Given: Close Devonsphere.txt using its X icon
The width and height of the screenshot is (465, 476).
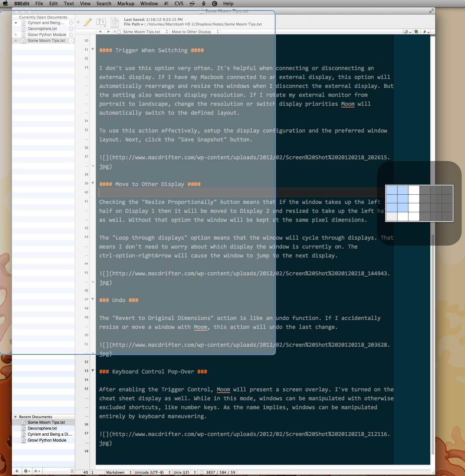Looking at the screenshot, I should (71, 29).
